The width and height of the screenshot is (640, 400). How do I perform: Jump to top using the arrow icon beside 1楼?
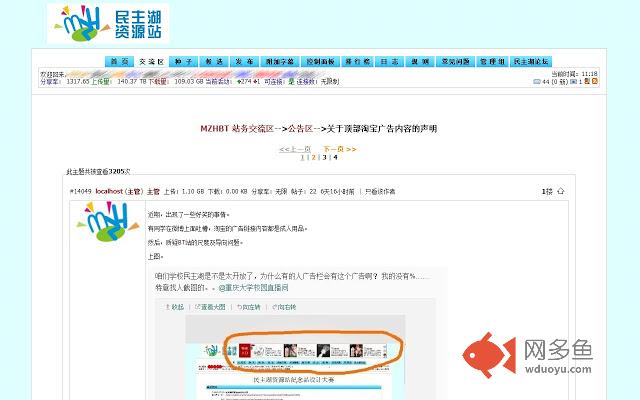(x=561, y=191)
